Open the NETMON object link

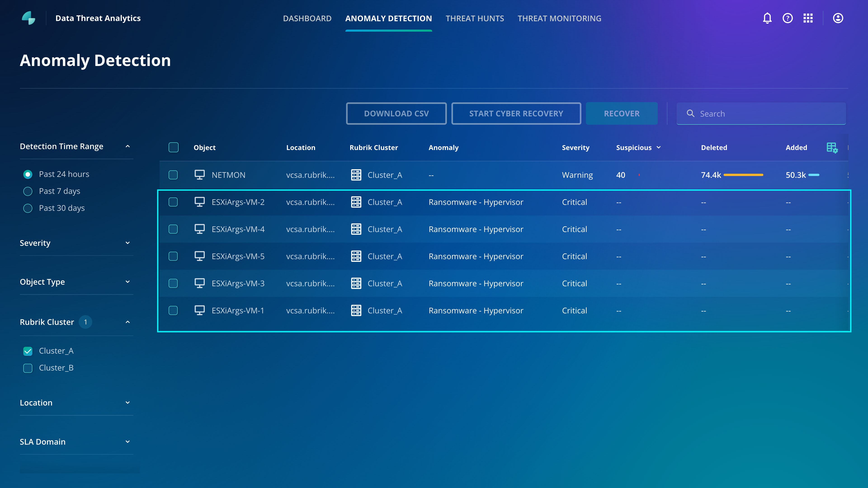(229, 175)
